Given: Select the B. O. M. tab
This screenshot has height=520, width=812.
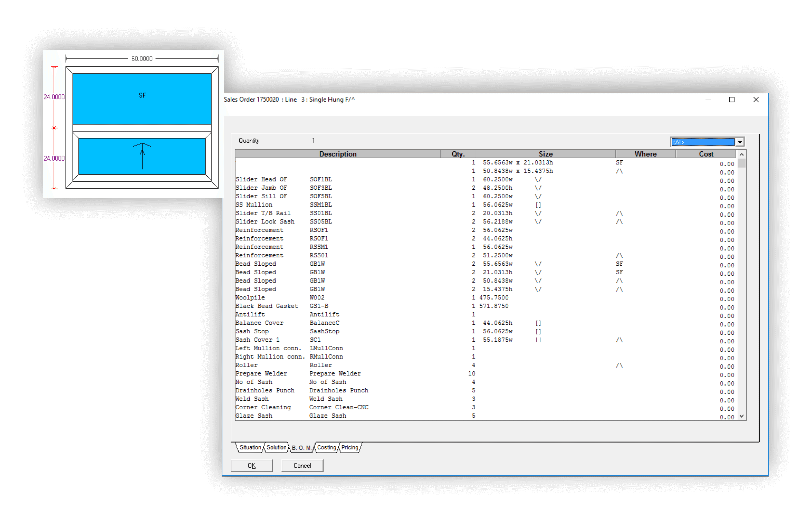Looking at the screenshot, I should click(301, 448).
